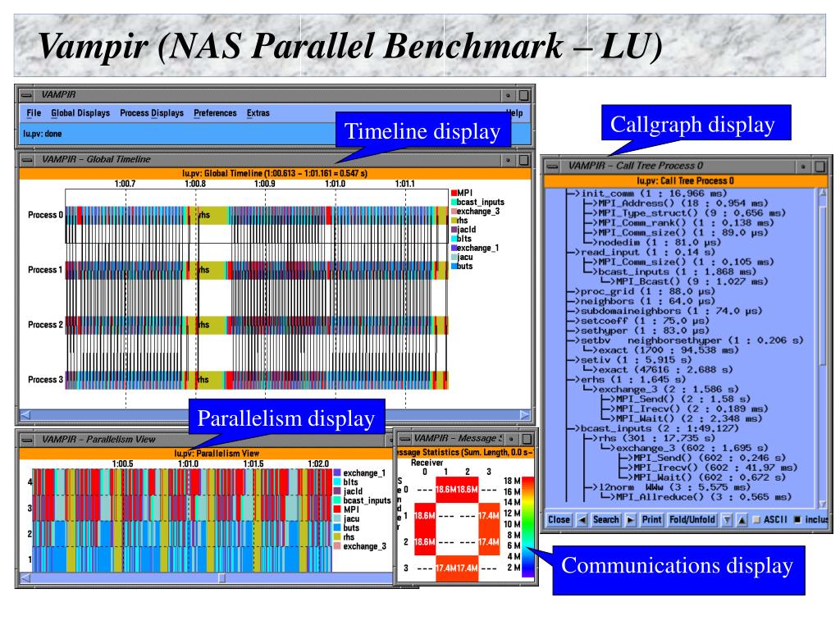Open the VAMPIR main window menu button
The height and width of the screenshot is (630, 840).
[26, 95]
